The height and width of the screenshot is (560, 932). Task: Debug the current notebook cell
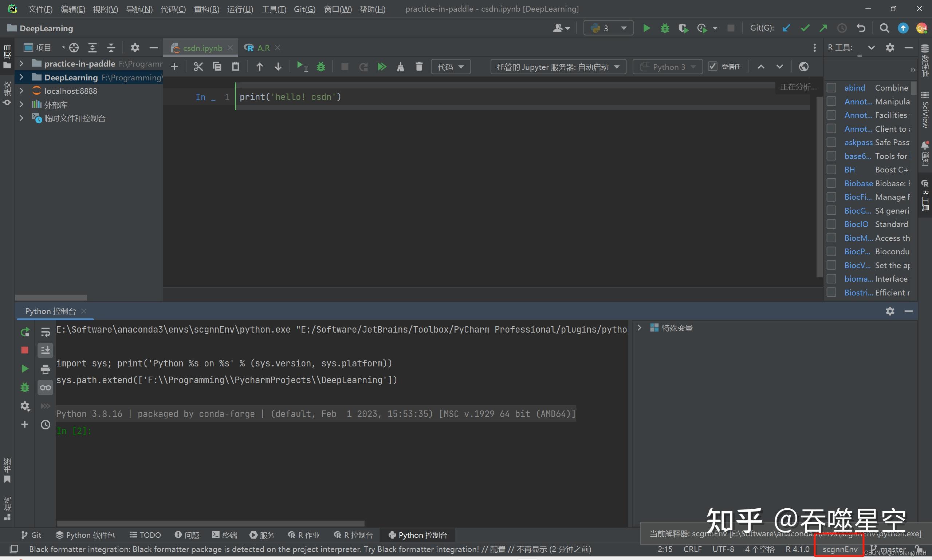point(321,67)
